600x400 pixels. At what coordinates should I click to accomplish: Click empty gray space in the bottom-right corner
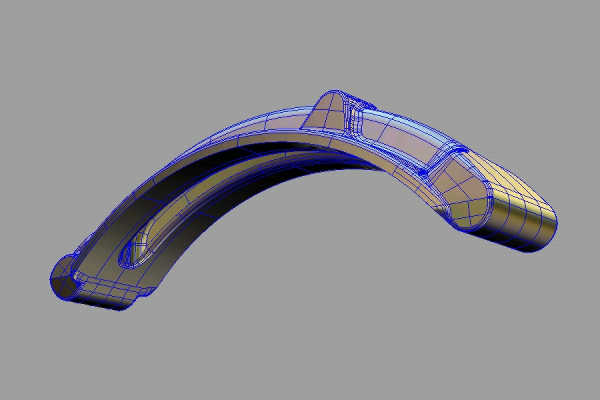pos(560,360)
